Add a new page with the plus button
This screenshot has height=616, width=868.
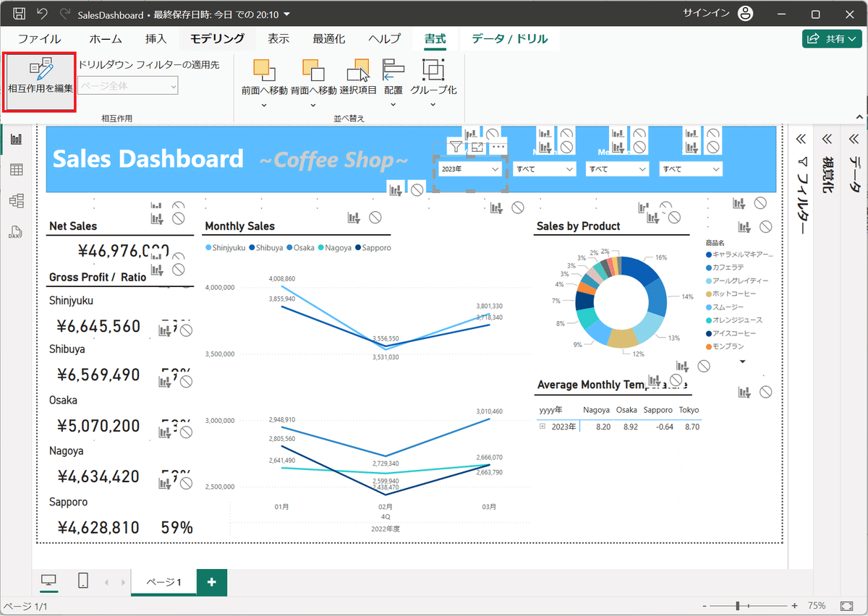pyautogui.click(x=211, y=582)
